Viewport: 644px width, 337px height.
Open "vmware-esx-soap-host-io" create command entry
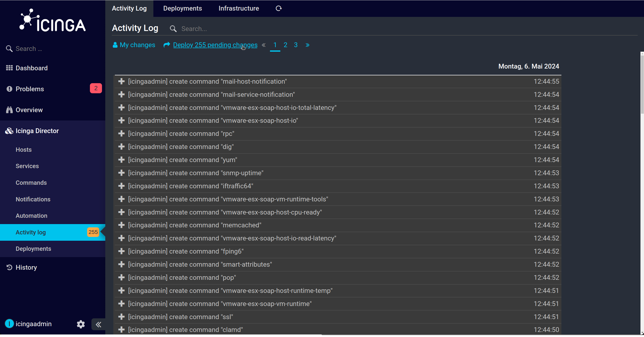(x=338, y=120)
